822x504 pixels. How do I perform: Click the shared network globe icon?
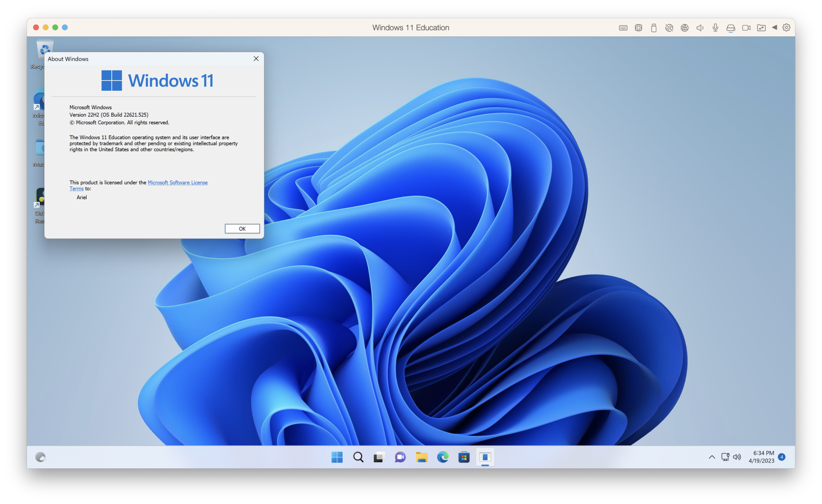(x=684, y=28)
